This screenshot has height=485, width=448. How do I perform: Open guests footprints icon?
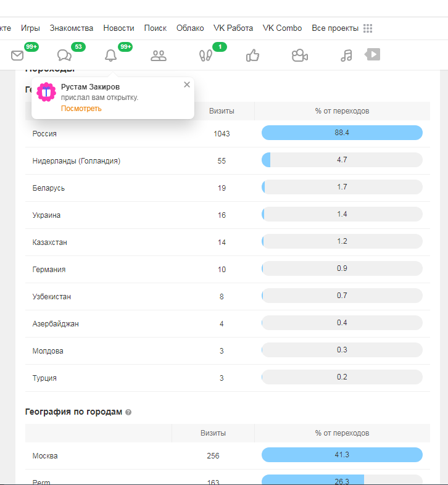tap(205, 56)
